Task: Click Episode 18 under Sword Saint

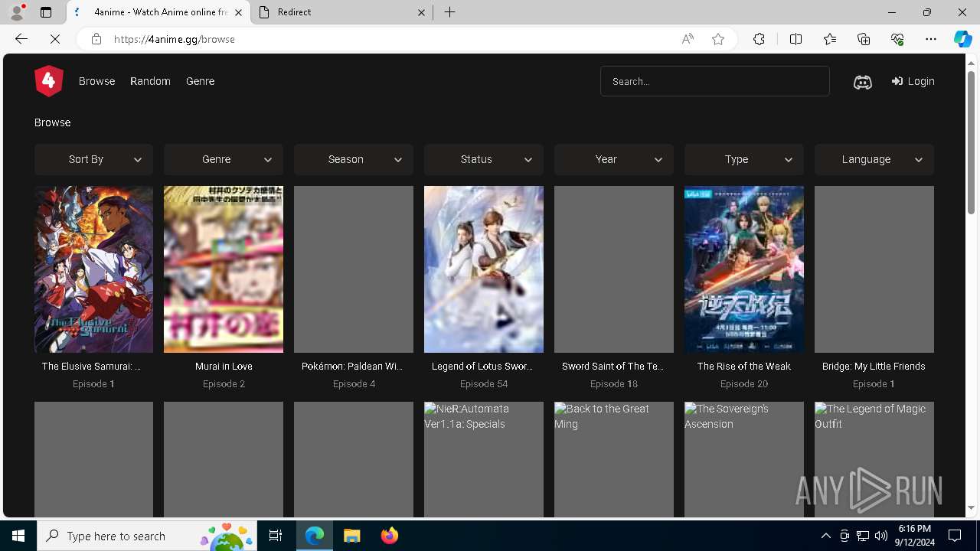Action: pyautogui.click(x=614, y=384)
